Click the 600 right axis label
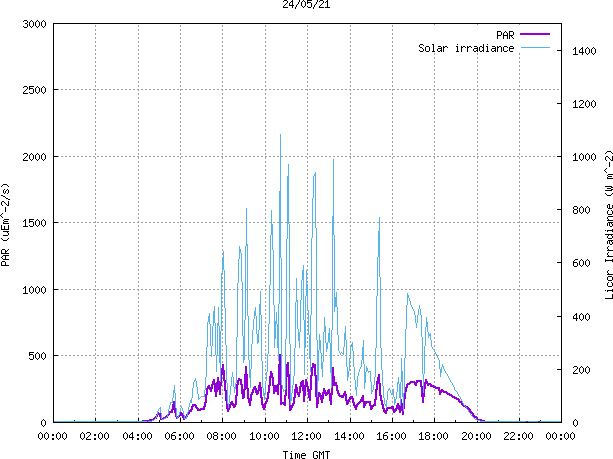613x459 pixels. [581, 263]
